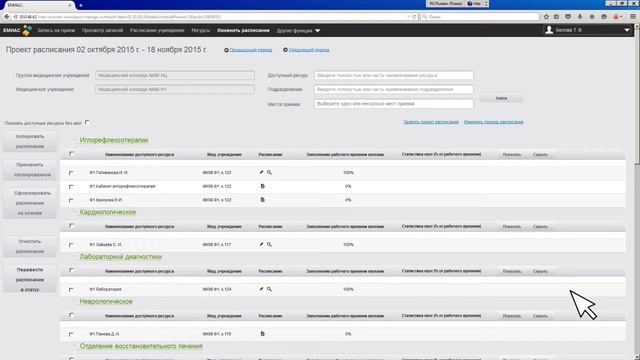Click the schedule document icon for Краснова Е.И.
The image size is (640, 360).
click(x=262, y=200)
